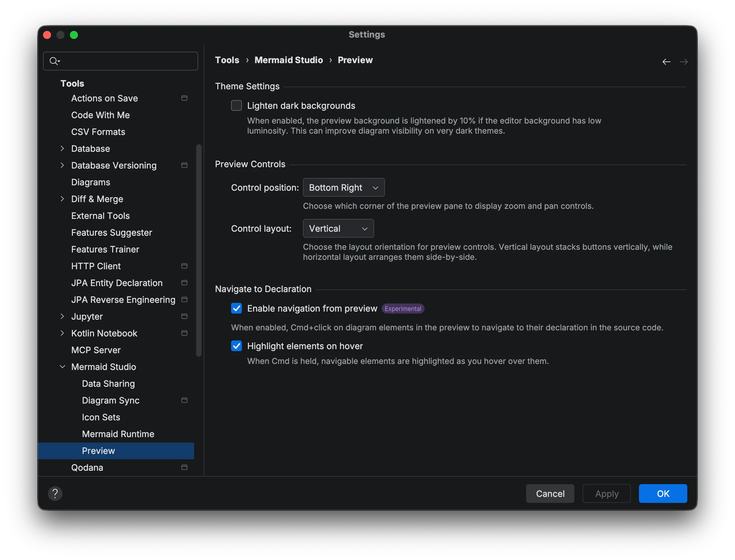This screenshot has height=560, width=735.
Task: Open Tools in the breadcrumb trail
Action: click(227, 60)
